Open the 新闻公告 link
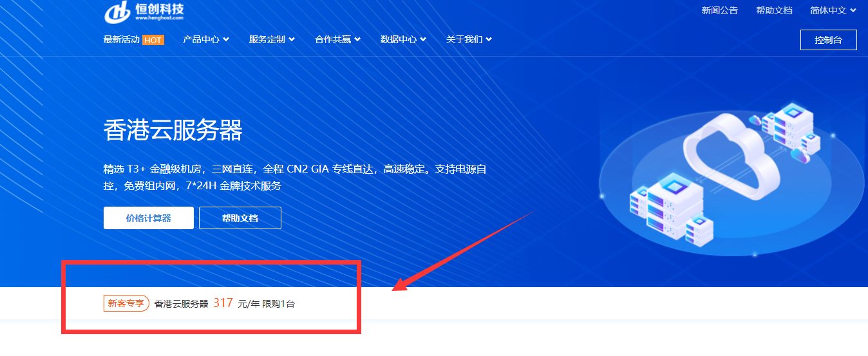 click(720, 10)
